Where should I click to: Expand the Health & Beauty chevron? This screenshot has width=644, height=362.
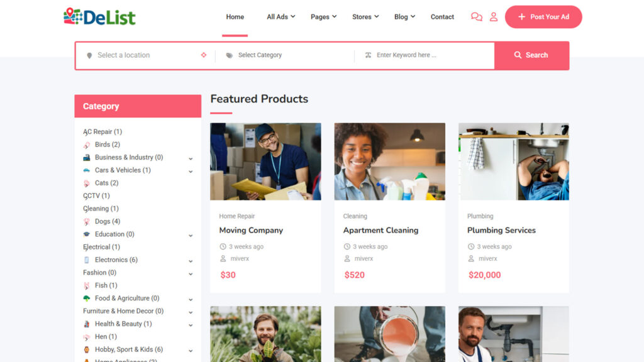(x=191, y=325)
